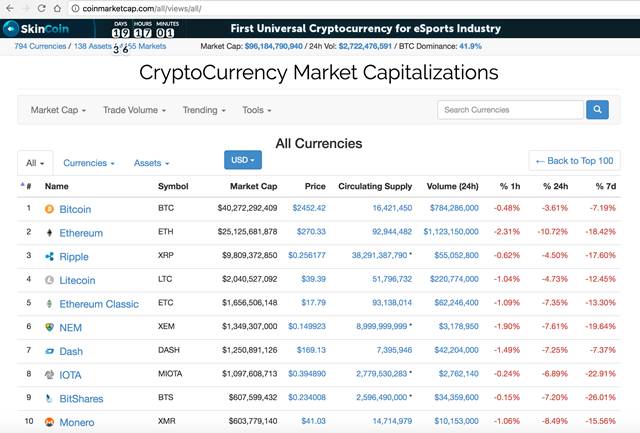Sort table by the # rank column

26,186
